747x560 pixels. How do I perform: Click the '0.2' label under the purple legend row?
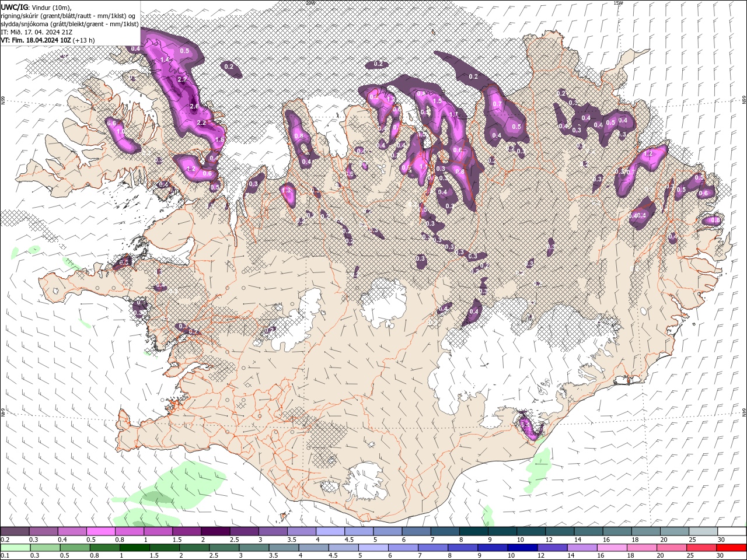pos(5,540)
